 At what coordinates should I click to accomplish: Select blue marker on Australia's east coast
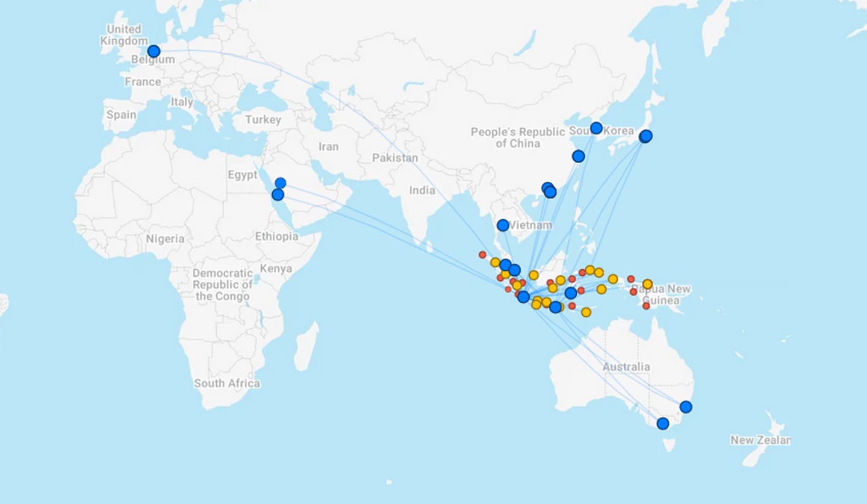click(x=685, y=407)
